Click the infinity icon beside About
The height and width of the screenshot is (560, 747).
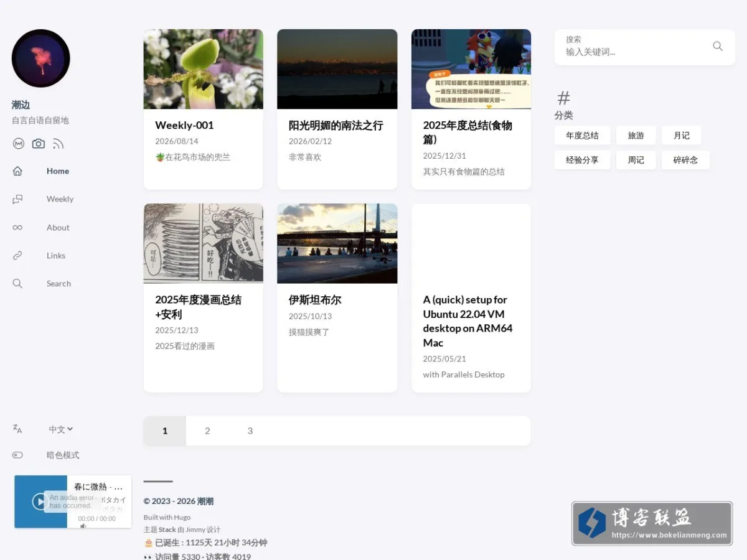[x=17, y=228]
